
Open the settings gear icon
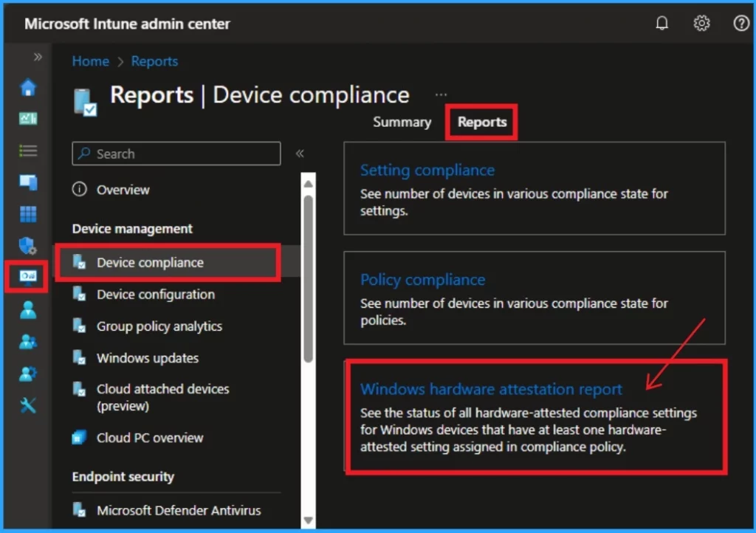(701, 23)
